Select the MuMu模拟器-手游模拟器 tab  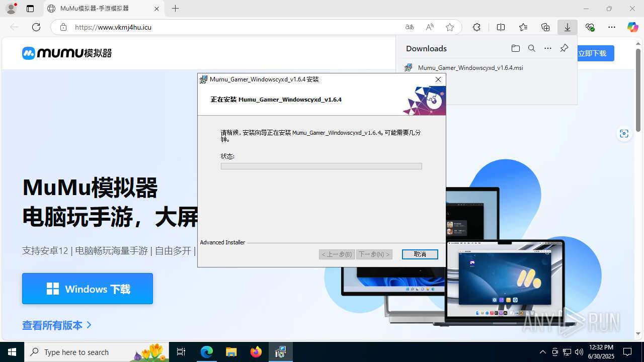104,9
